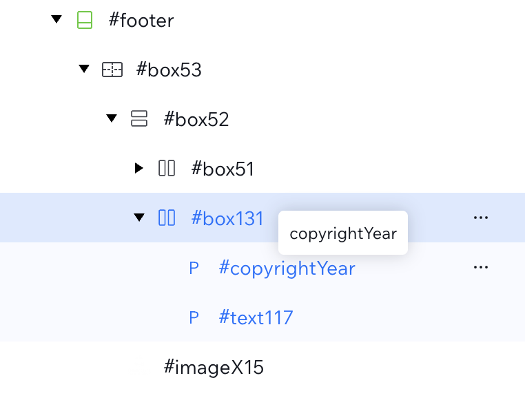Select the #box53 layer label
Viewport: 525px width, 420px height.
[x=169, y=70]
